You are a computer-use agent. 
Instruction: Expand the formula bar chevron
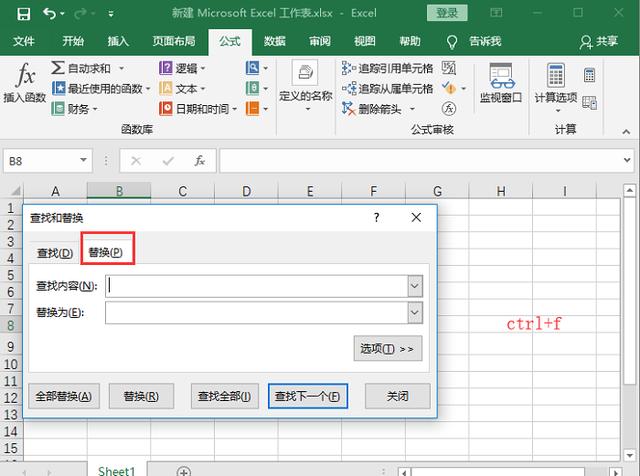[627, 160]
